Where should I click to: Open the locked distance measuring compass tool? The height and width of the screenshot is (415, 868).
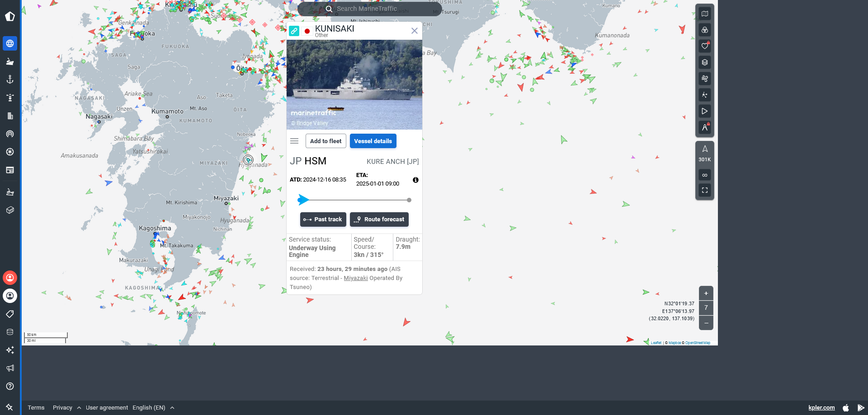coord(705,127)
